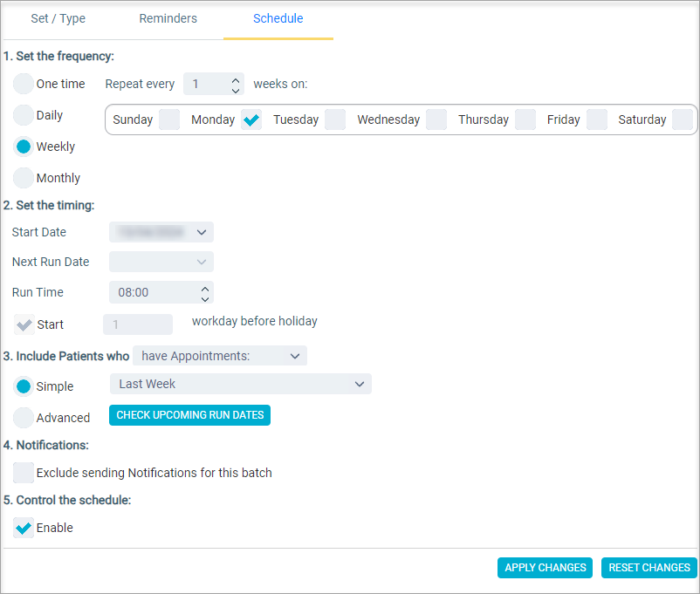
Task: Tick the Sunday checkbox
Action: pos(169,119)
